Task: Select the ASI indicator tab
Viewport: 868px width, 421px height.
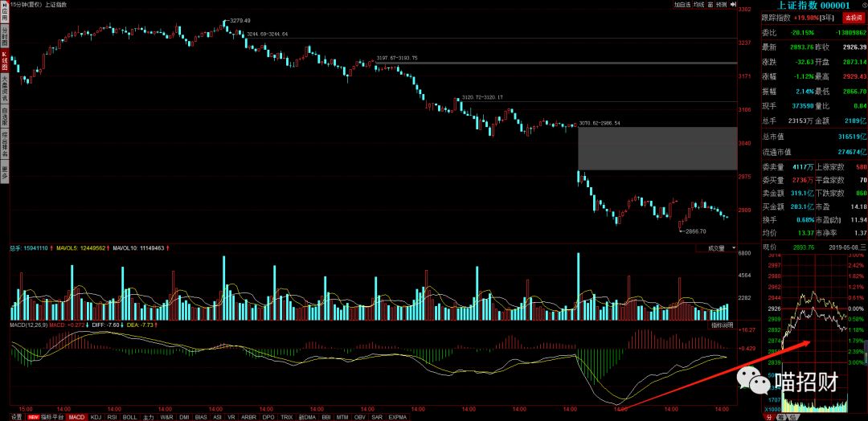Action: point(217,417)
